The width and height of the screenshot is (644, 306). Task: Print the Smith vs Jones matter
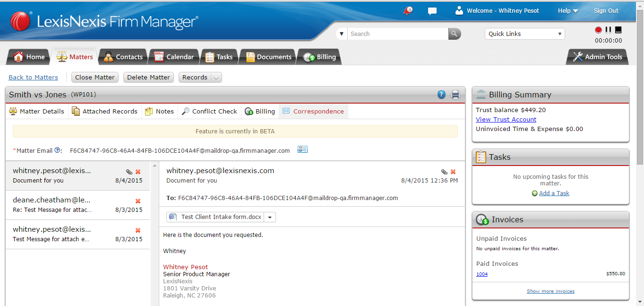(x=455, y=95)
